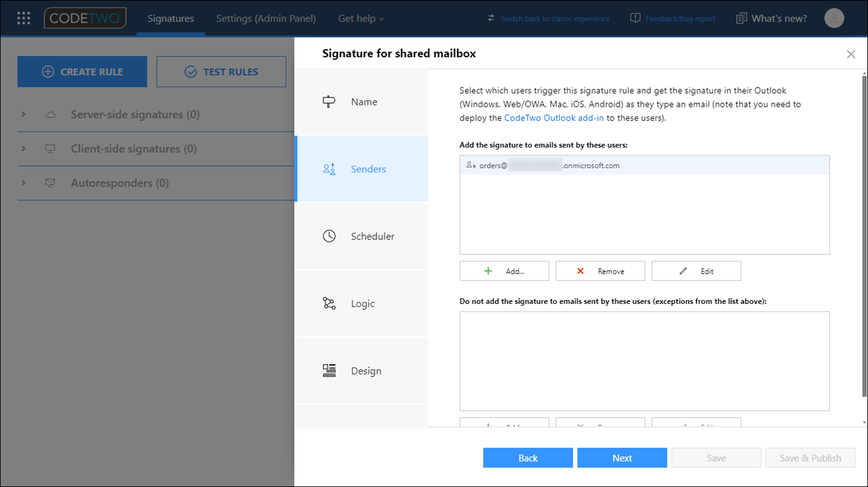Click the red X Remove icon
This screenshot has width=868, height=487.
580,270
